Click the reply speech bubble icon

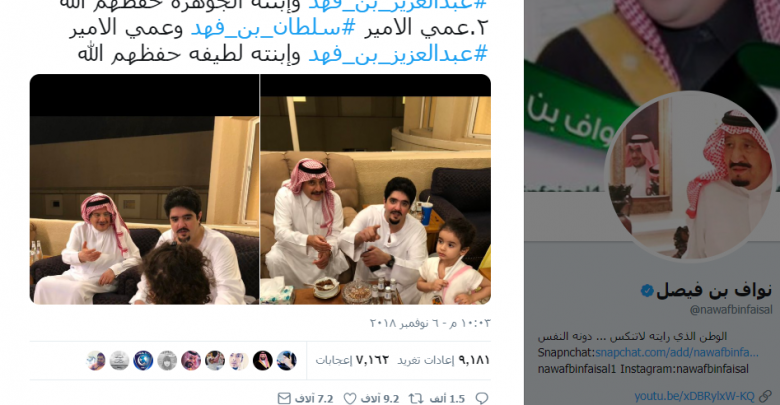(x=482, y=398)
